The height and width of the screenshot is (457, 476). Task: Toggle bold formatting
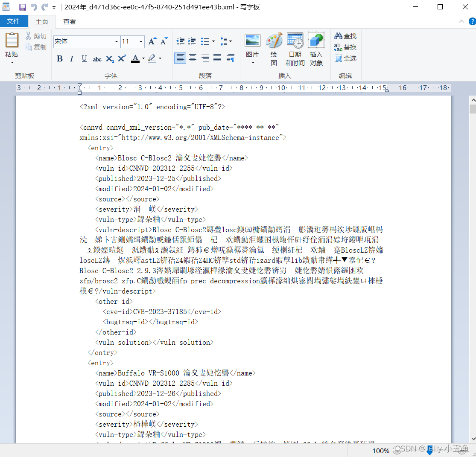(59, 58)
